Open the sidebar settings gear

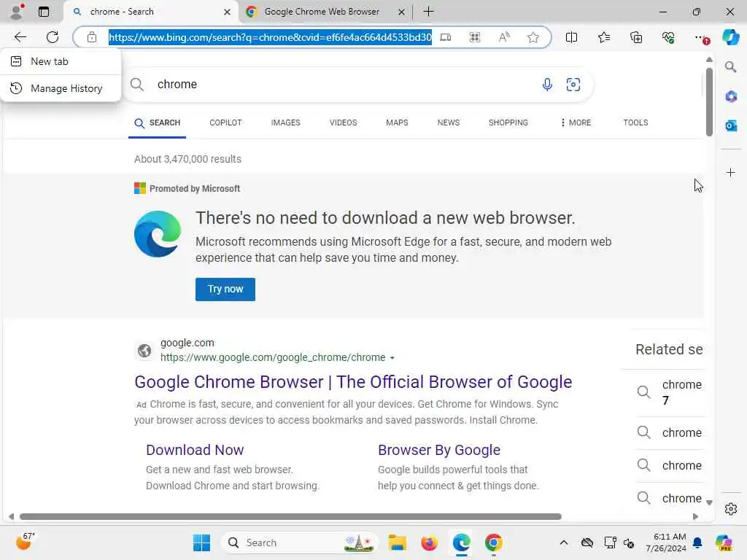click(730, 509)
